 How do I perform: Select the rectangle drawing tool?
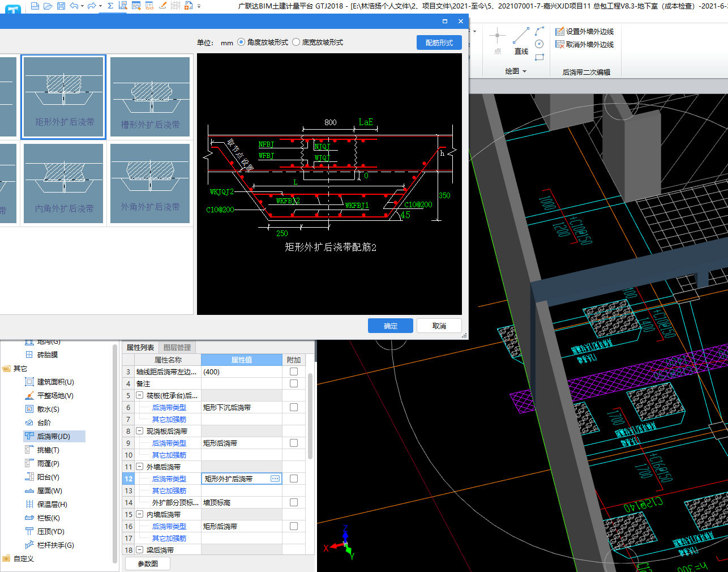coord(539,57)
